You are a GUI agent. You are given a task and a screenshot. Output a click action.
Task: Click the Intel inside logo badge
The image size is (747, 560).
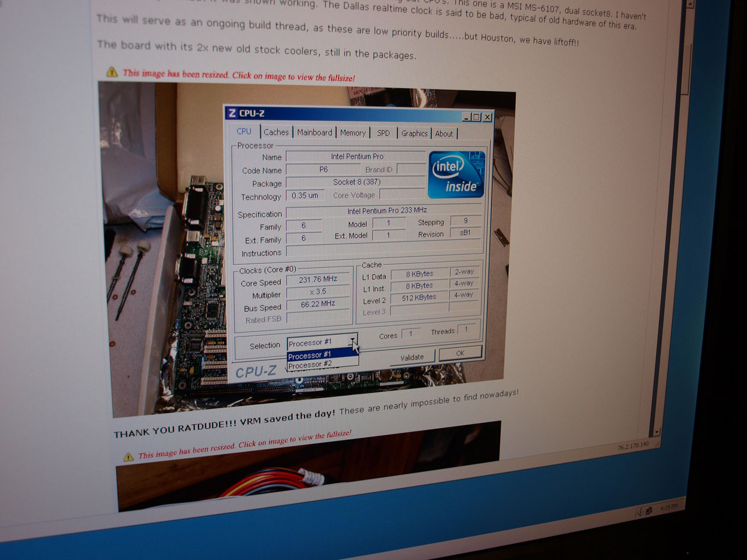click(x=456, y=174)
